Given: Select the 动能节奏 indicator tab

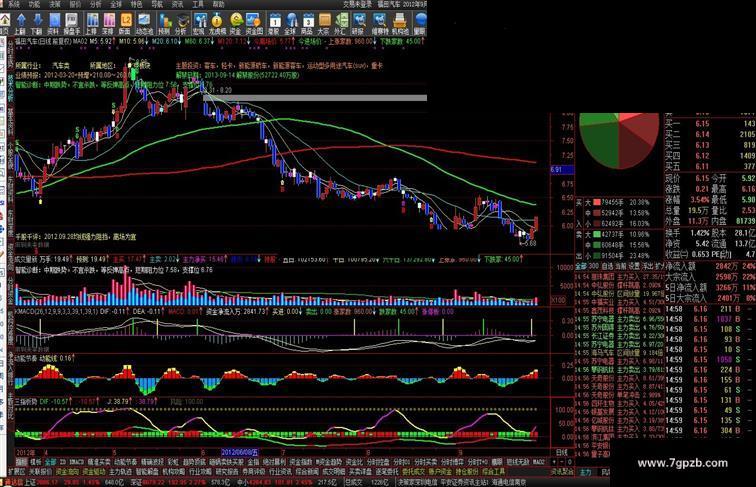Looking at the screenshot, I should click(125, 462).
